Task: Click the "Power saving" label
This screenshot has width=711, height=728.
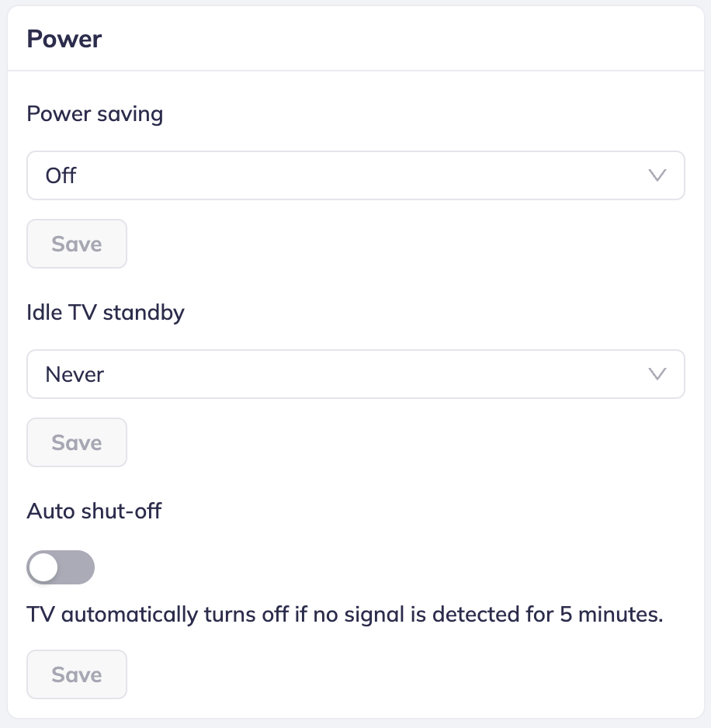Action: click(95, 114)
